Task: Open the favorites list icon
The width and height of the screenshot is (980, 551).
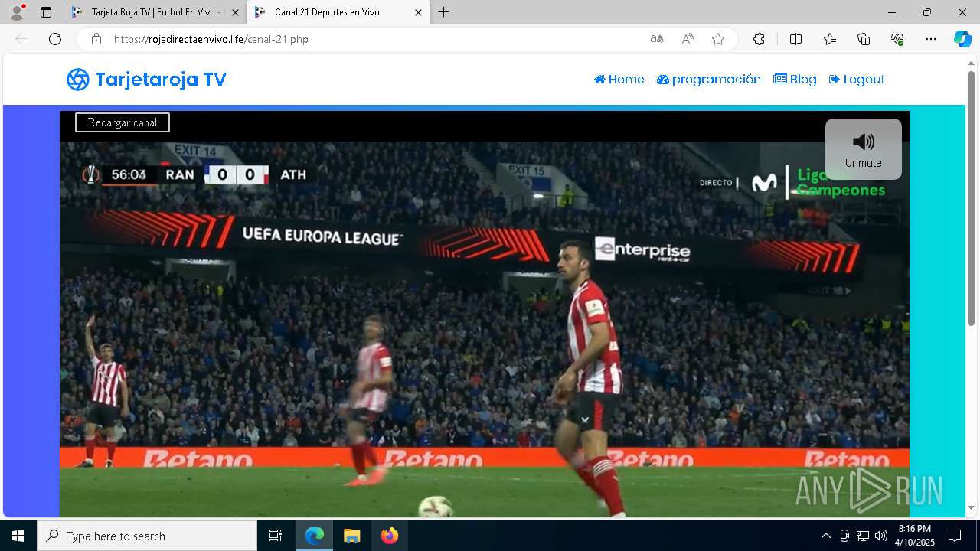Action: coord(830,39)
